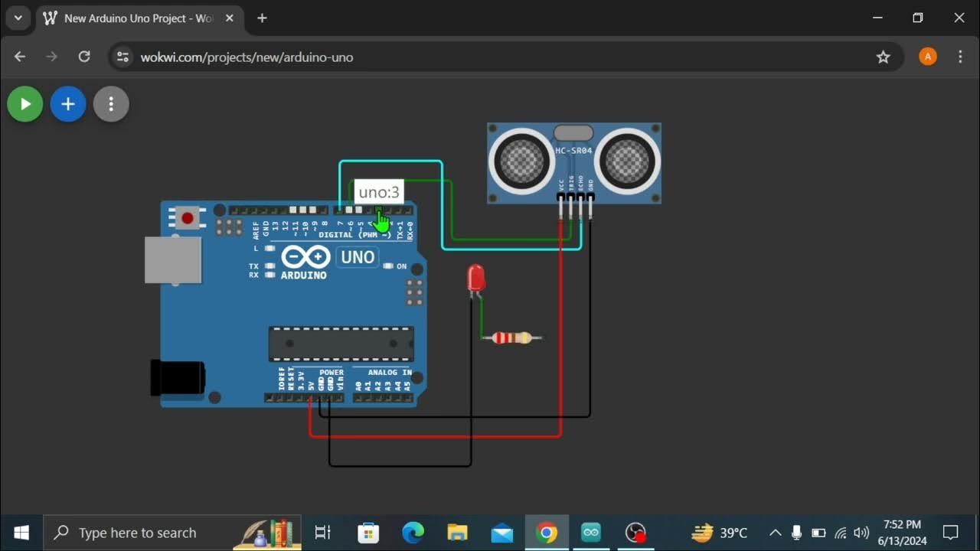This screenshot has width=980, height=551.
Task: Open the Chrome three-dot menu
Action: [x=960, y=57]
